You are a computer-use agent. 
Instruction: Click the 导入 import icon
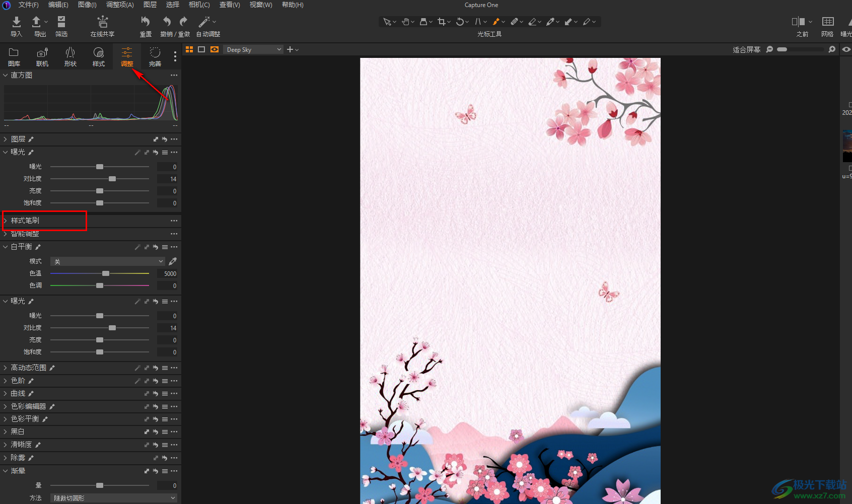17,22
